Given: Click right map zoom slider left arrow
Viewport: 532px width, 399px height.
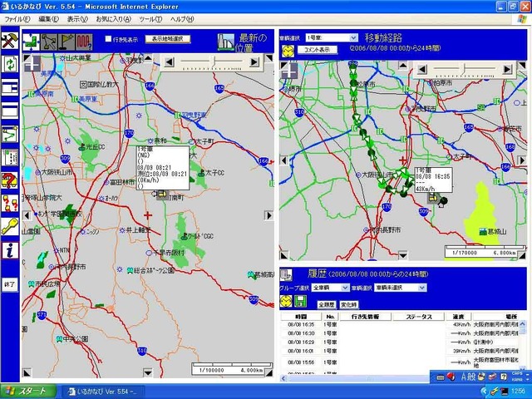Looking at the screenshot, I should pyautogui.click(x=421, y=69).
